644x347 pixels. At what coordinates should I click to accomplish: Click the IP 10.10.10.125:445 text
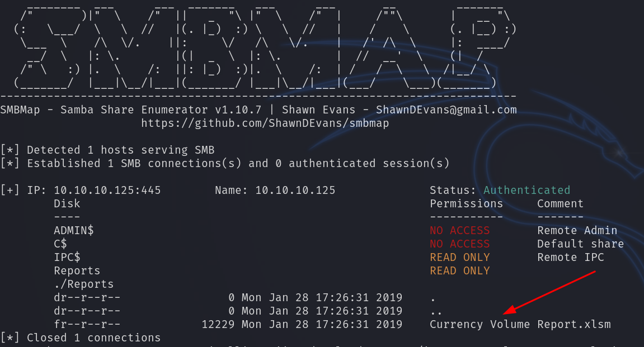point(94,190)
